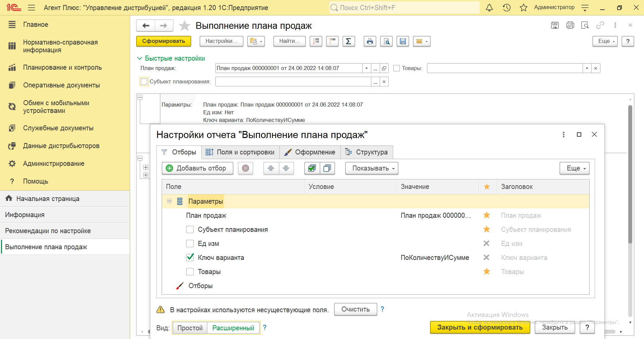Open План продаж dropdown arrow
The height and width of the screenshot is (339, 644).
(x=367, y=68)
